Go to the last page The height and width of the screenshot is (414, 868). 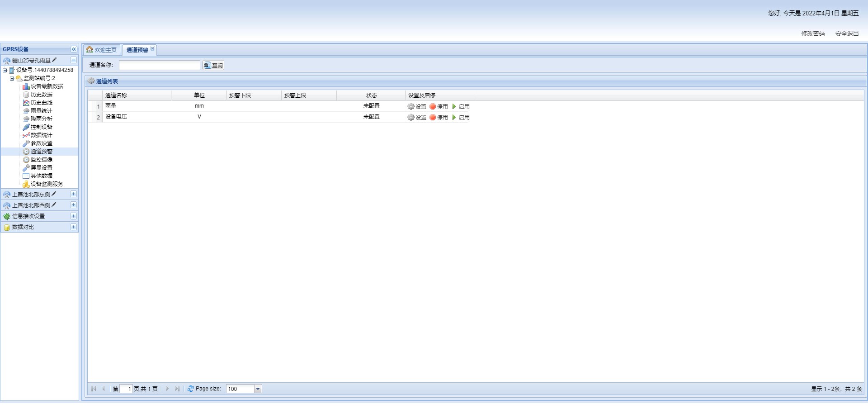click(177, 389)
